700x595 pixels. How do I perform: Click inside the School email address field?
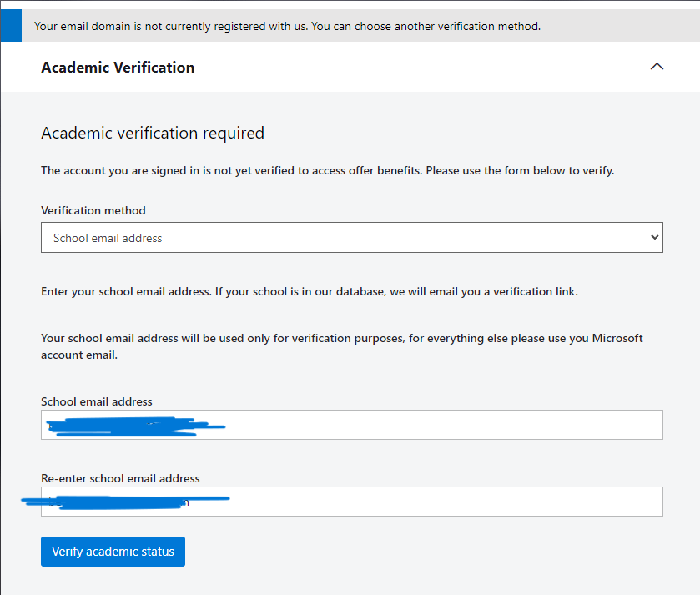pyautogui.click(x=351, y=425)
